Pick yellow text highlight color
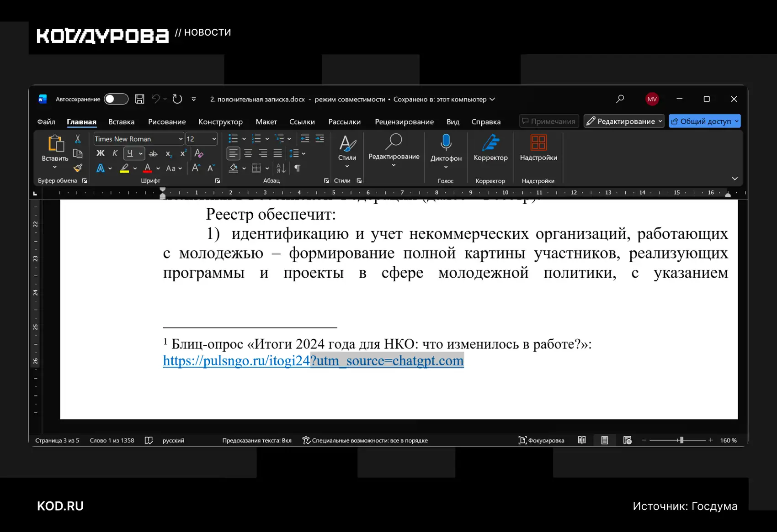 coord(124,169)
